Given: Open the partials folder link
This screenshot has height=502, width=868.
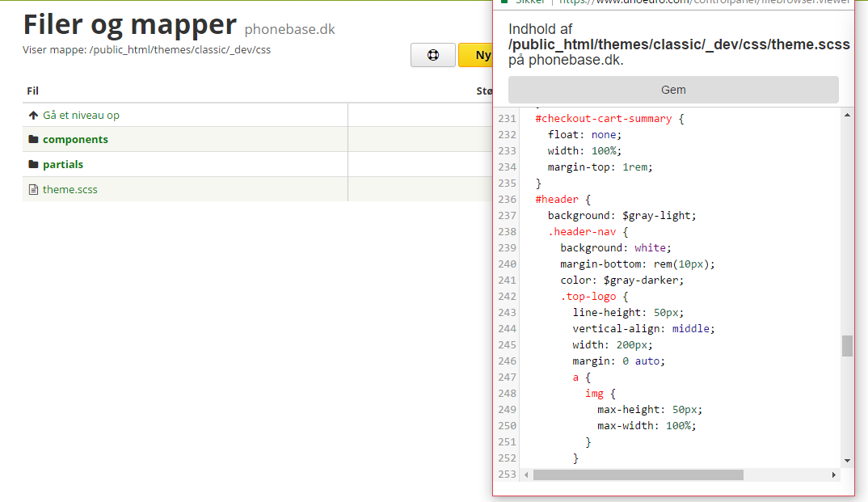Looking at the screenshot, I should click(63, 165).
